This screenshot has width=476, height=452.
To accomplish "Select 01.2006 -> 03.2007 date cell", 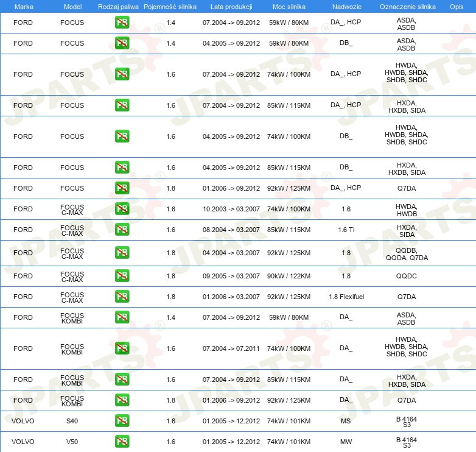I will [231, 297].
